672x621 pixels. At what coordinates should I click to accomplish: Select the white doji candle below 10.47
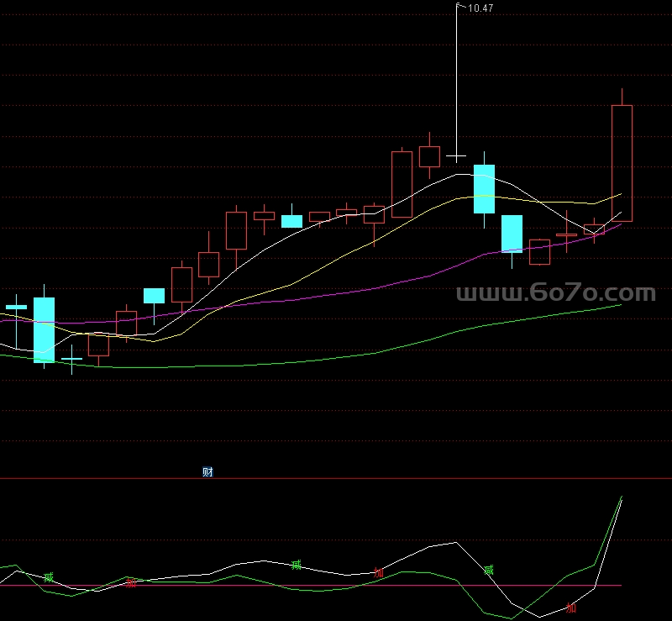tap(456, 156)
